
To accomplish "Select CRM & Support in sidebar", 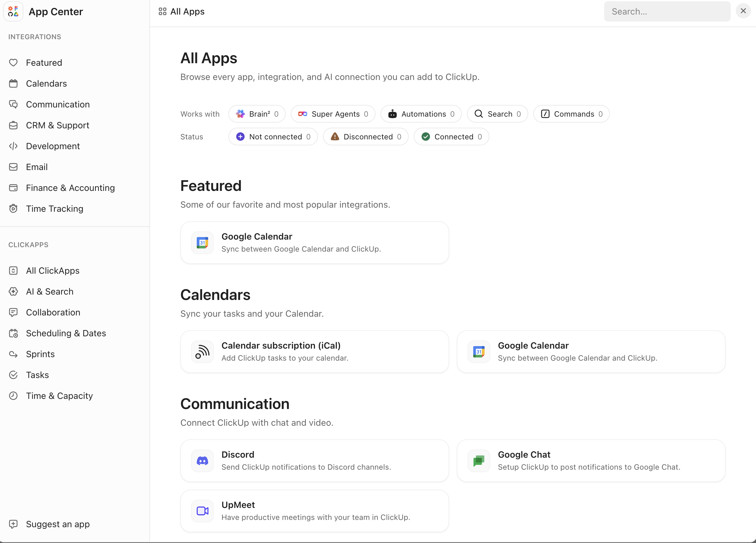I will pos(57,125).
